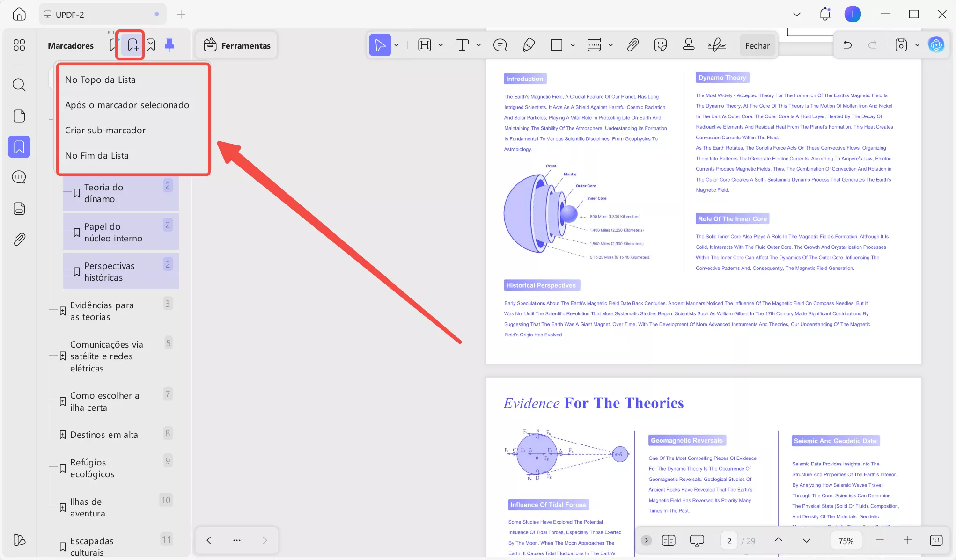Screen dimensions: 956x560
Task: Click the Fechar button
Action: pos(757,45)
